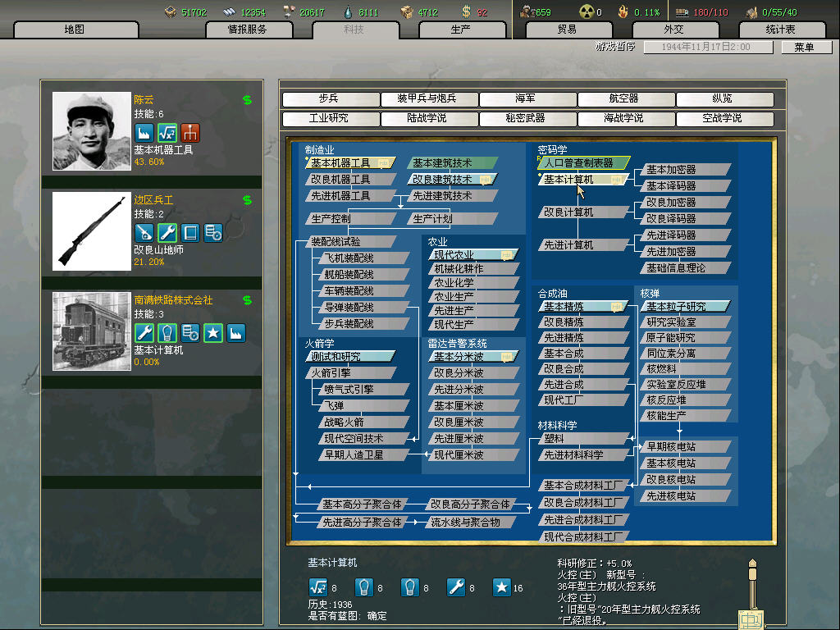Click the rifle image of 边区兵工
The width and height of the screenshot is (840, 630).
[x=86, y=231]
